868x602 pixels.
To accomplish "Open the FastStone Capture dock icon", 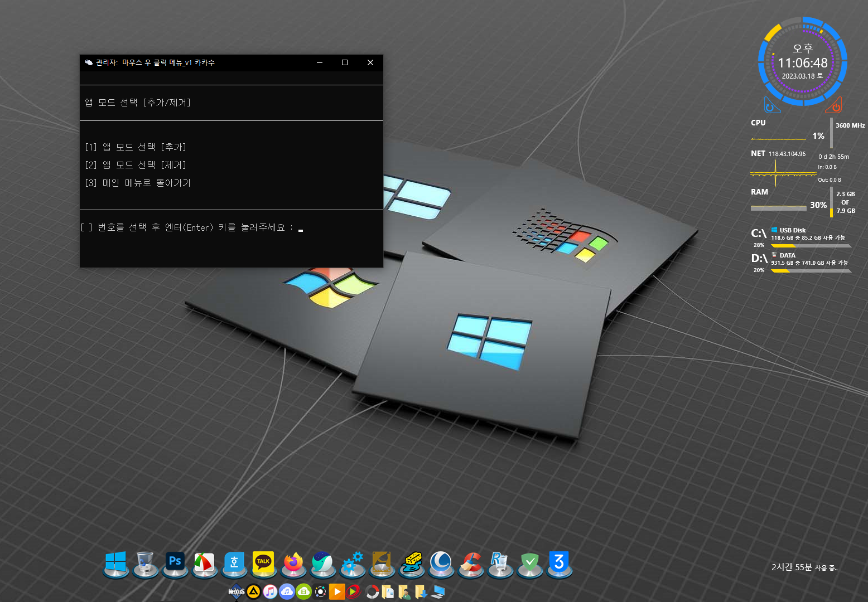I will [x=204, y=564].
